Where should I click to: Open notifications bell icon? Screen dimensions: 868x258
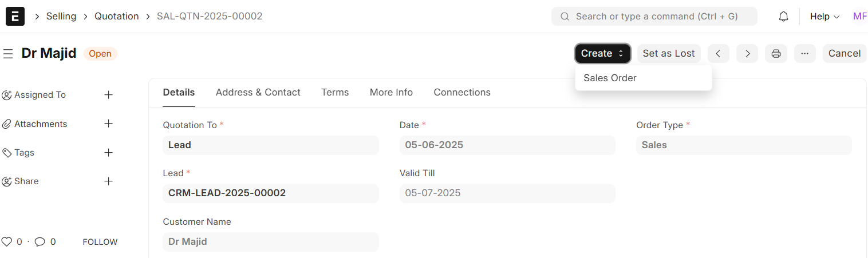pos(783,17)
